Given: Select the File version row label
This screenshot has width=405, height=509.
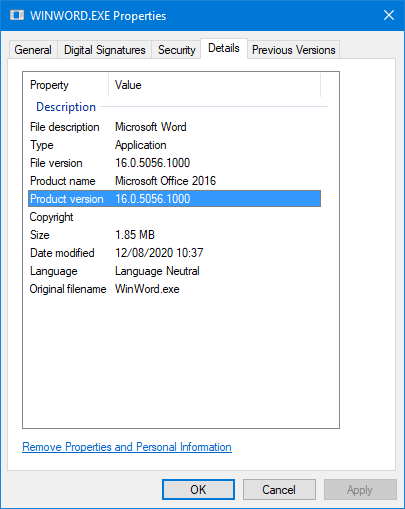Looking at the screenshot, I should coord(56,163).
